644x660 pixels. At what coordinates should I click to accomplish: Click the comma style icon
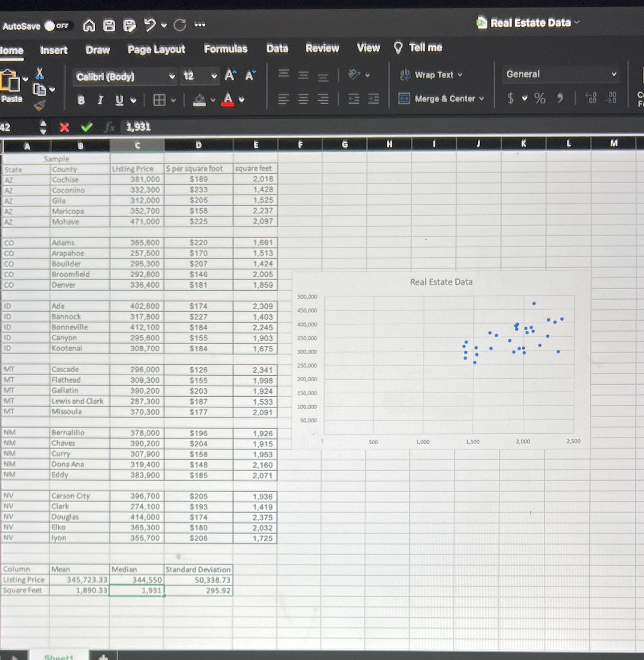coord(560,98)
